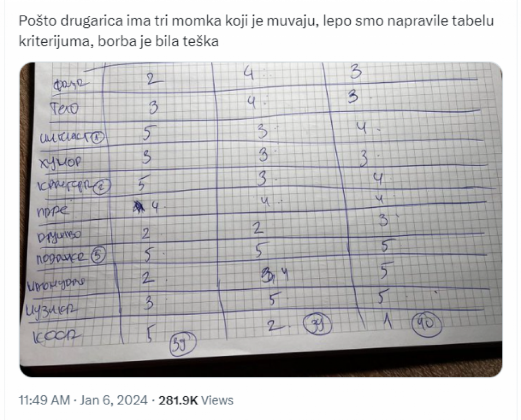Image resolution: width=521 pixels, height=420 pixels.
Task: Open the attached notebook photo
Action: [260, 220]
